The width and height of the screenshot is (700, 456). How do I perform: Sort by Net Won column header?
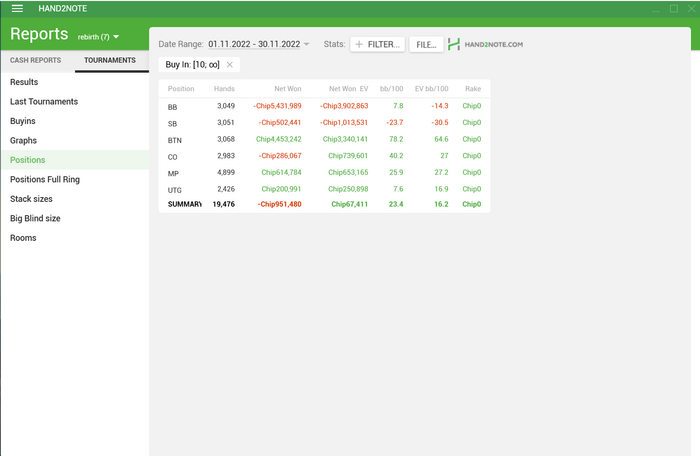click(288, 89)
